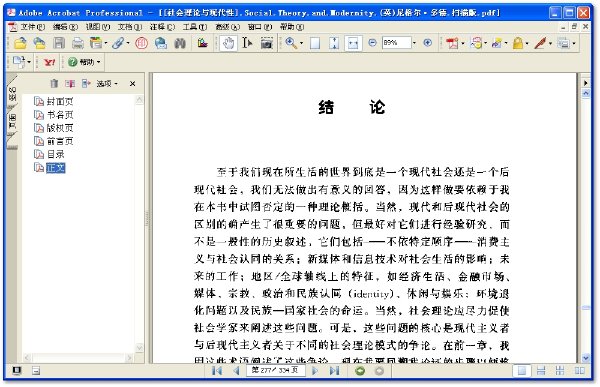Open the 注释(C) menu
The width and height of the screenshot is (600, 387).
pyautogui.click(x=162, y=27)
